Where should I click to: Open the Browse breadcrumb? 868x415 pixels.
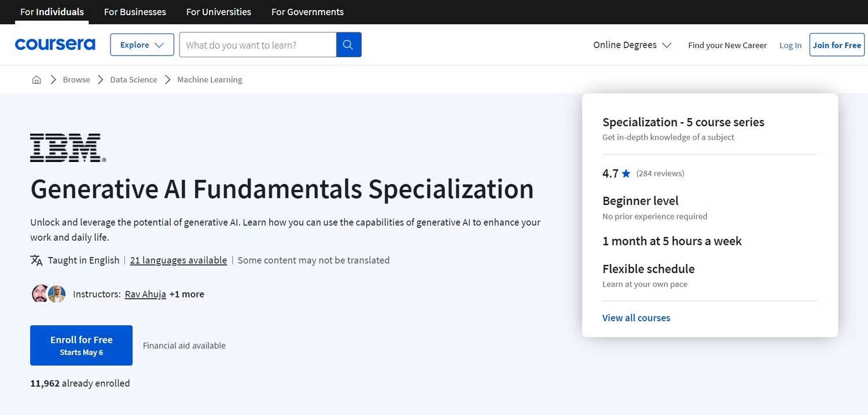point(76,80)
